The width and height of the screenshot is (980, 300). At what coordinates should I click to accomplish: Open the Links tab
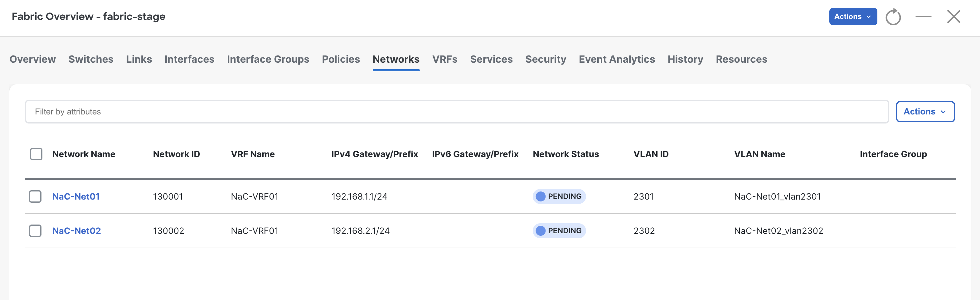pos(139,59)
